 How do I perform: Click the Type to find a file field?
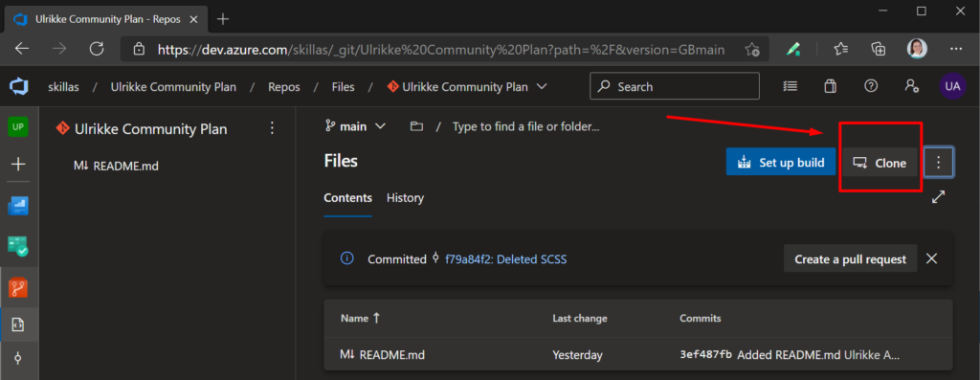coord(525,127)
